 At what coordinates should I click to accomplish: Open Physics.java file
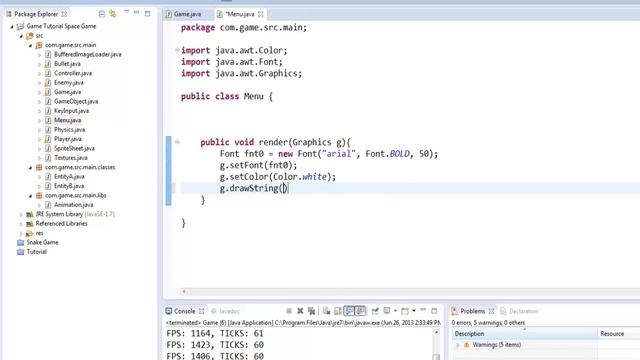click(69, 129)
